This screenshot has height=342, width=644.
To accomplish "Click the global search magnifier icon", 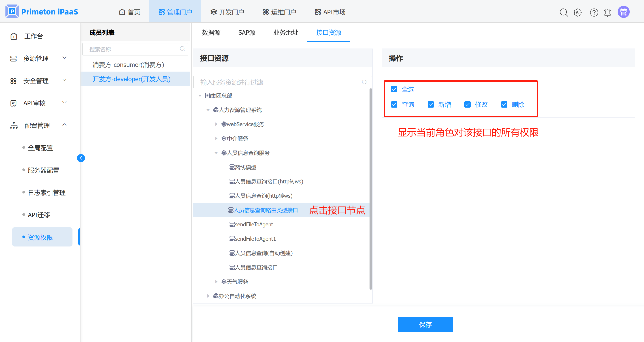I will coord(563,12).
